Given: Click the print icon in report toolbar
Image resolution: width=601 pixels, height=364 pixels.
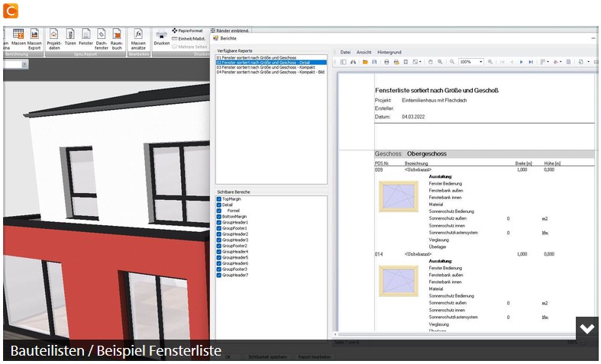Looking at the screenshot, I should (386, 62).
